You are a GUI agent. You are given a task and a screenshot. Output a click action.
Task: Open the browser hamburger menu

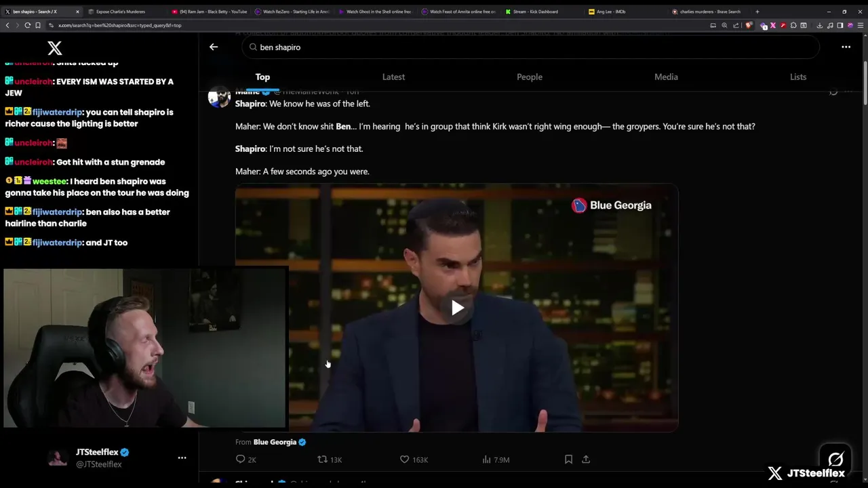tap(860, 25)
